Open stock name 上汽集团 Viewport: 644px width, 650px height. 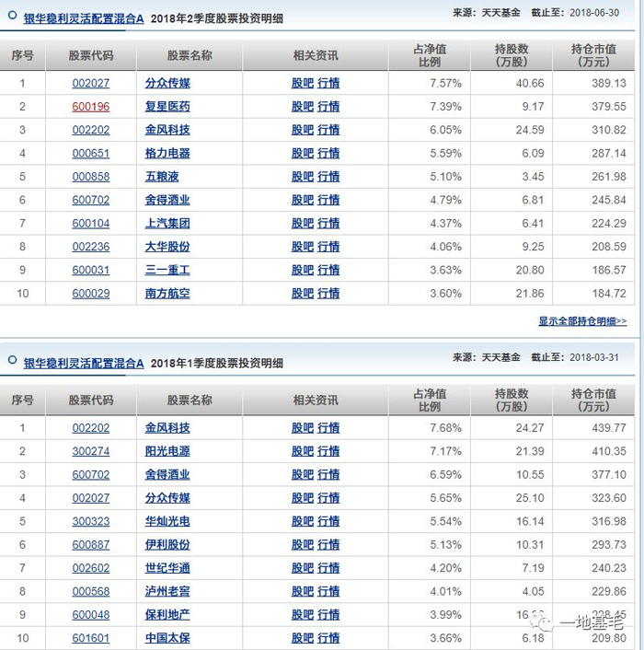pos(167,224)
